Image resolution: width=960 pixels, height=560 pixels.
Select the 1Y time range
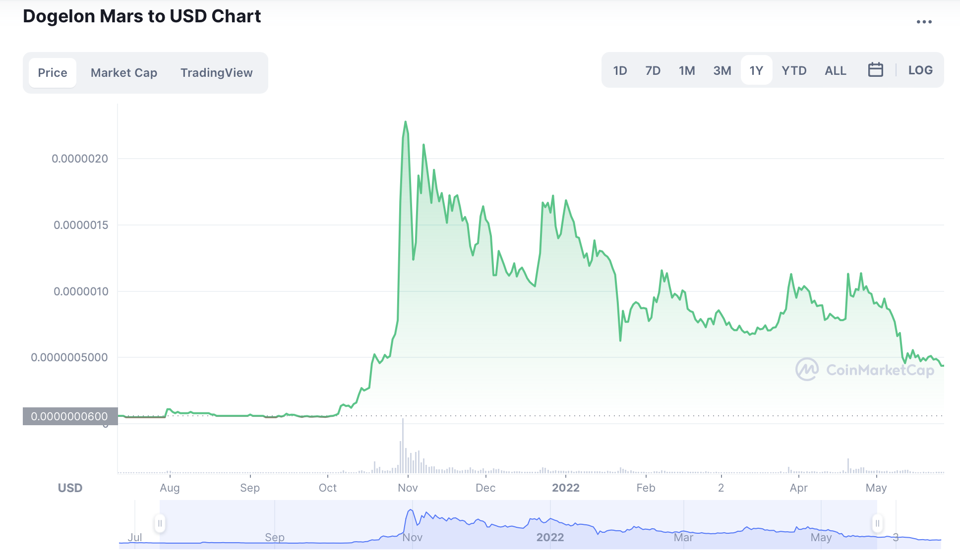[756, 70]
